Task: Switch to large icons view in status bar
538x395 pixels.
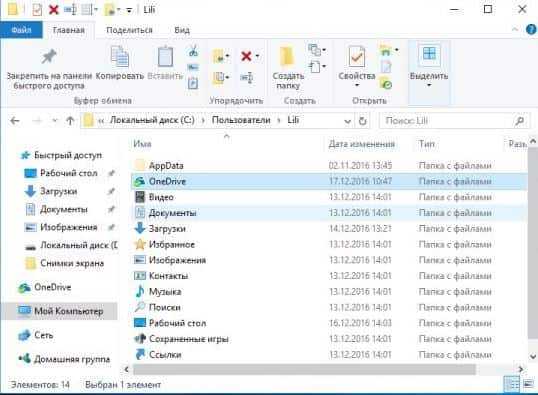Action: 529,384
